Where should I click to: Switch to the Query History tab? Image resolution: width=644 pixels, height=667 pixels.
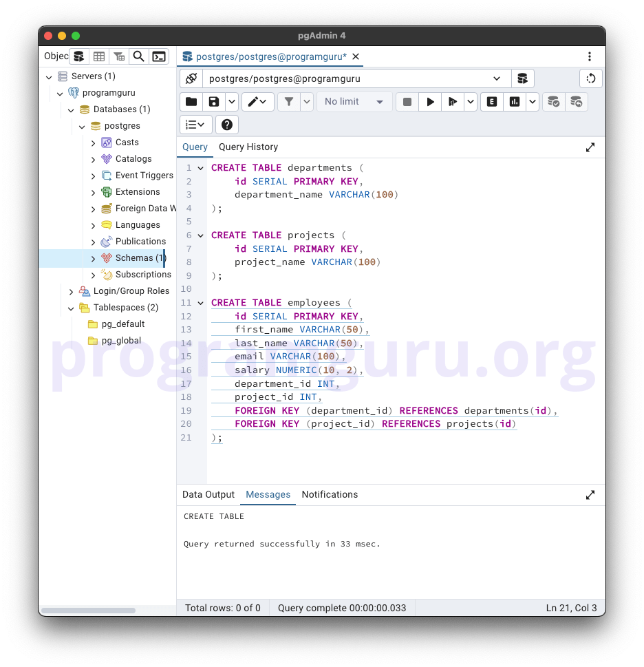(x=248, y=147)
